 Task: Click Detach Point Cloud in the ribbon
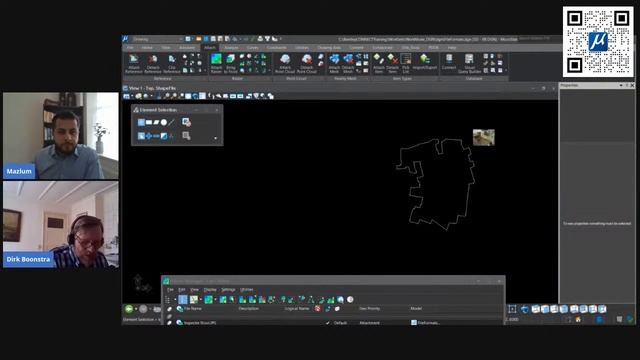(x=307, y=64)
